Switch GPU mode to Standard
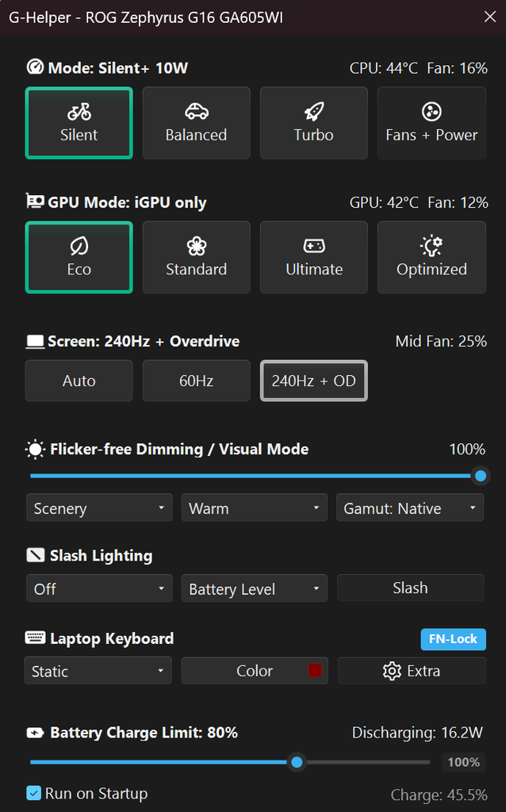This screenshot has width=506, height=812. pos(196,258)
